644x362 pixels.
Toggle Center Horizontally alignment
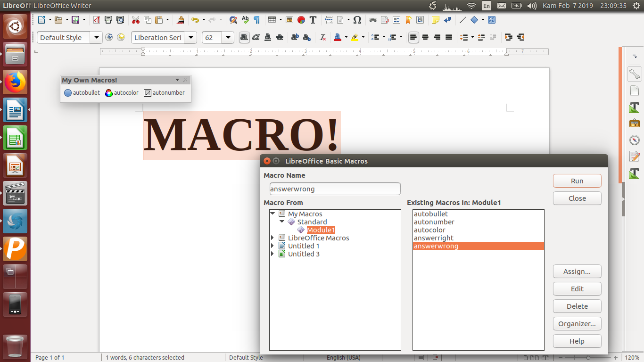pyautogui.click(x=425, y=37)
